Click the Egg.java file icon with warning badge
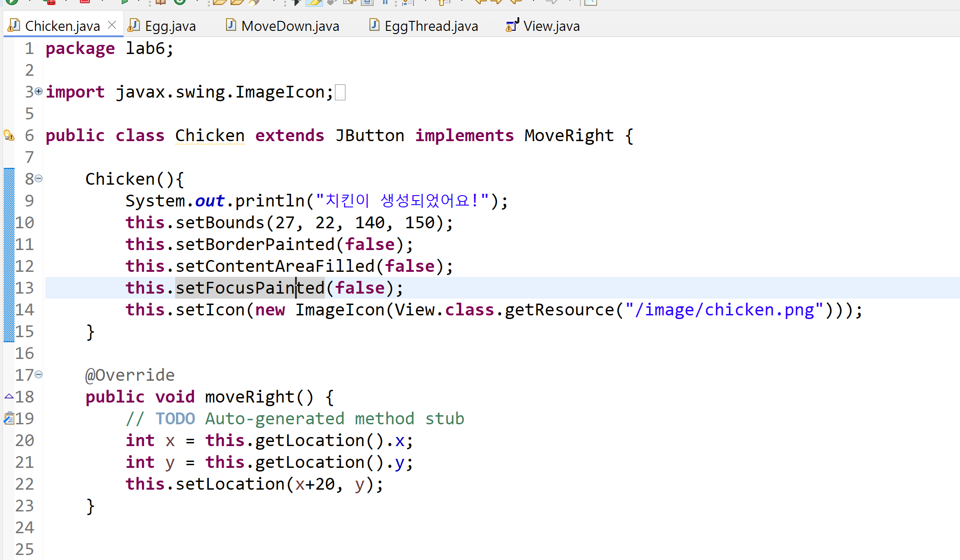The image size is (960, 560). (133, 25)
